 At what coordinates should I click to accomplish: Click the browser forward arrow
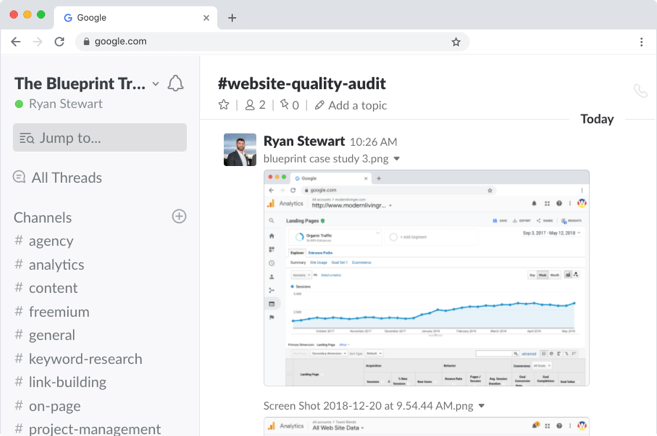click(38, 41)
